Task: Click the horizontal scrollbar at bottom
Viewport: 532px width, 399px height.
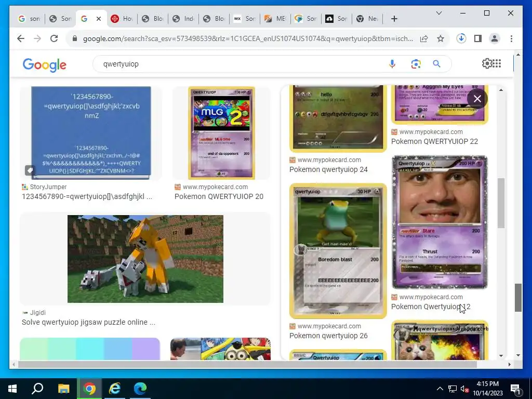Action: pyautogui.click(x=247, y=364)
